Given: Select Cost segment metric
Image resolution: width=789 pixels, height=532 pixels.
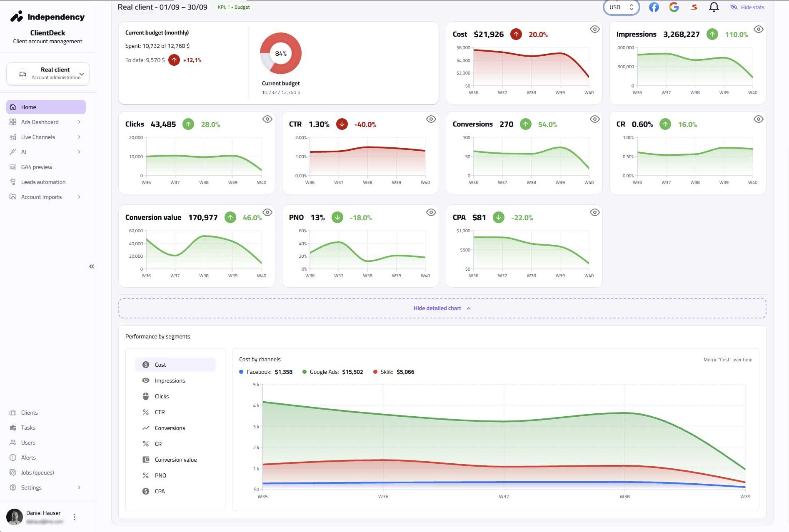Looking at the screenshot, I should click(175, 365).
